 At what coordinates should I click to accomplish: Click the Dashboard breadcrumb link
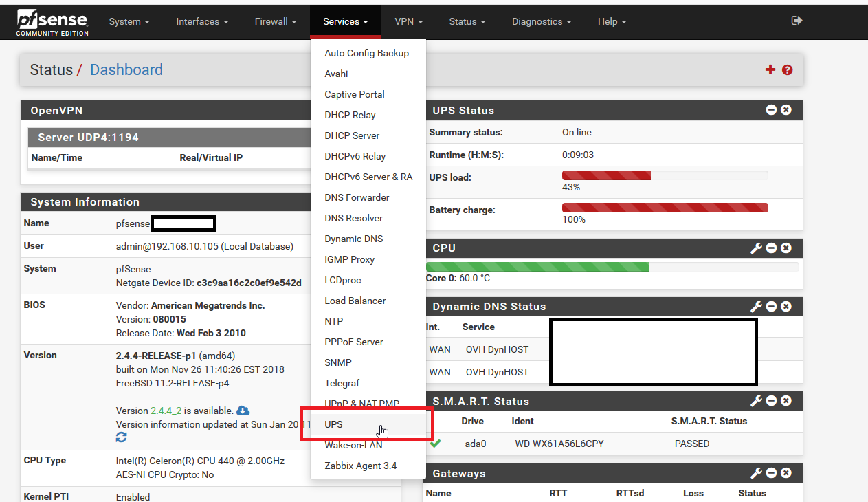(x=126, y=70)
